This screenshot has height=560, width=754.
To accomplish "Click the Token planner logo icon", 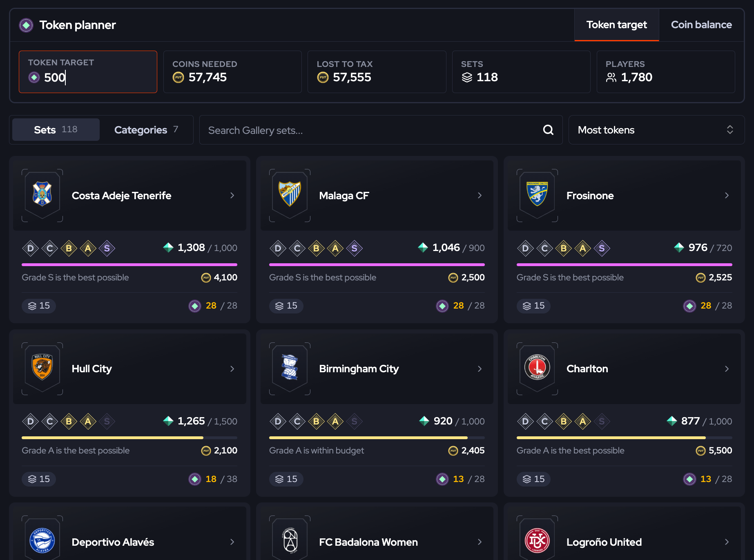I will click(x=26, y=25).
